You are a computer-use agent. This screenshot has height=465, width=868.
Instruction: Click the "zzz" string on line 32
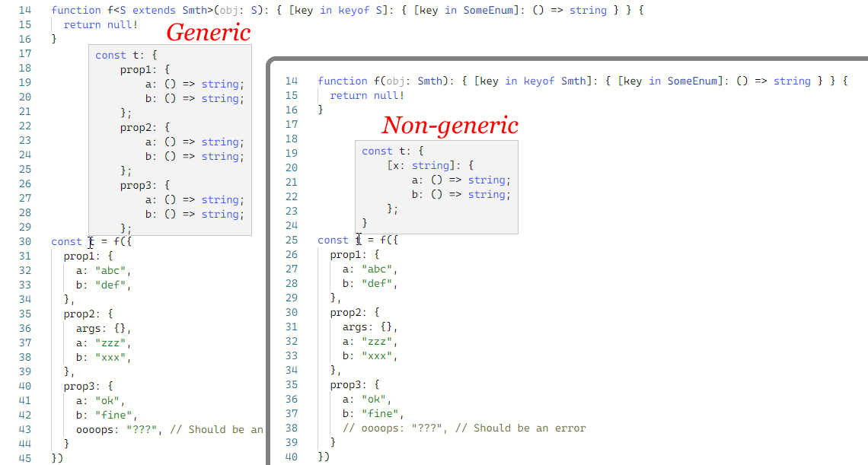point(377,341)
